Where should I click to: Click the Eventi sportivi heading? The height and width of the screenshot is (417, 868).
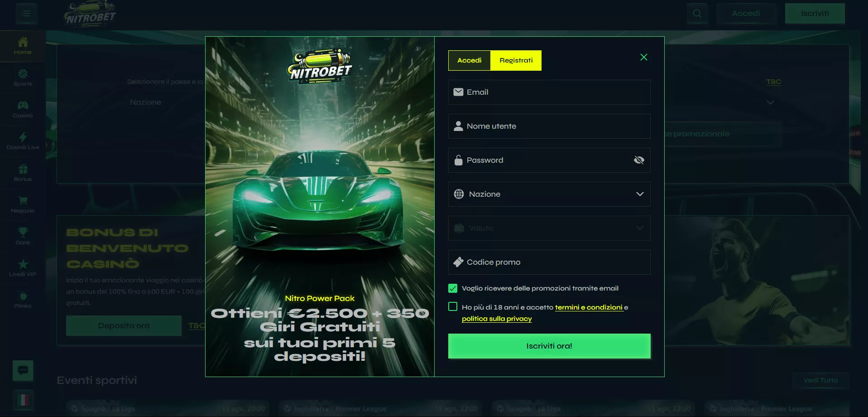(x=97, y=380)
